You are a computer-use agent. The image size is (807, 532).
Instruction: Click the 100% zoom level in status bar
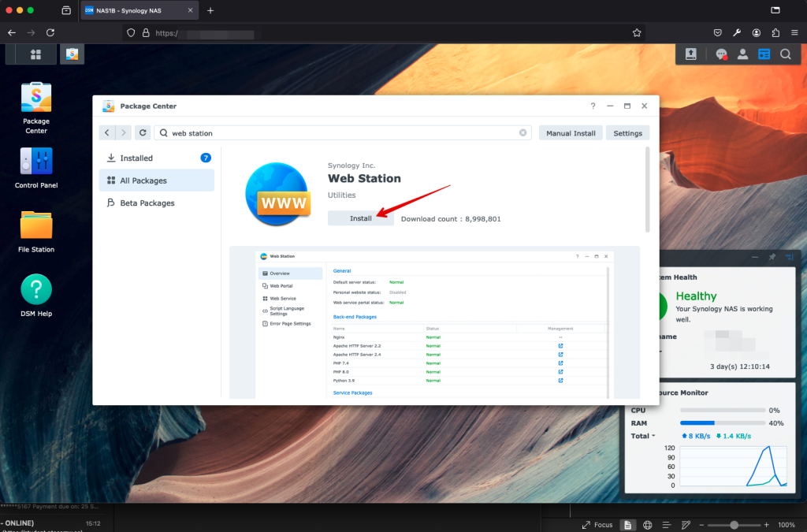tap(787, 525)
